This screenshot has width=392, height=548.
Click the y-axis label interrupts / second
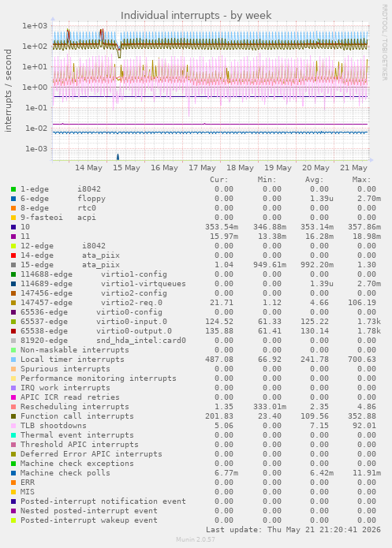pos(8,91)
